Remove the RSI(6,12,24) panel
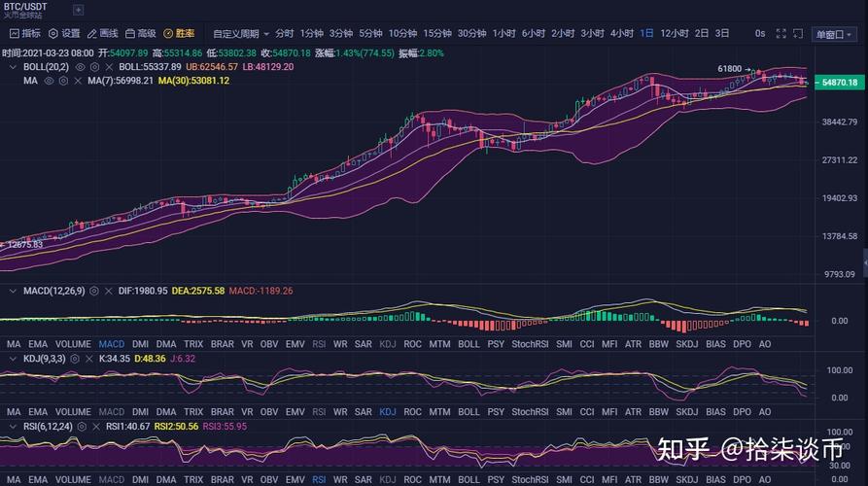This screenshot has width=868, height=486. pos(96,427)
